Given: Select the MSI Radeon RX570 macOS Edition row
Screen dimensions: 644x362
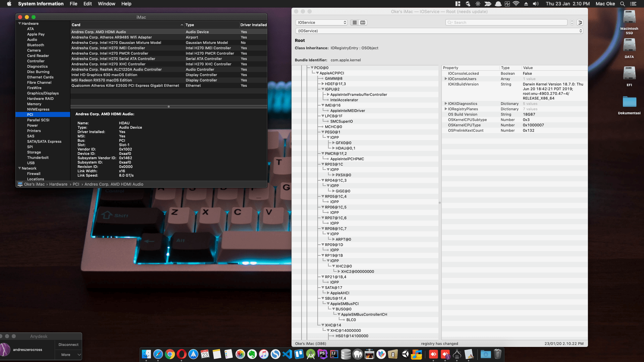Looking at the screenshot, I should (169, 80).
